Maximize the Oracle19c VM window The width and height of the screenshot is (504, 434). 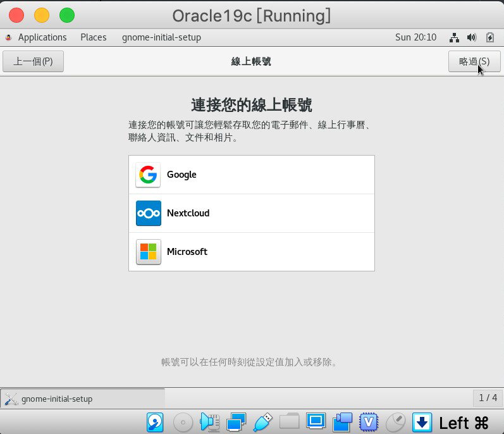67,15
